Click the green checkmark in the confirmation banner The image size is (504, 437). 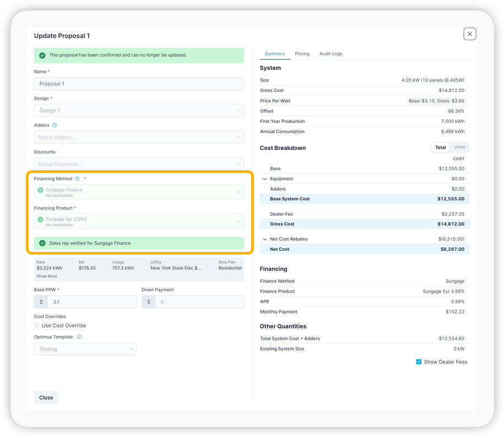(43, 56)
